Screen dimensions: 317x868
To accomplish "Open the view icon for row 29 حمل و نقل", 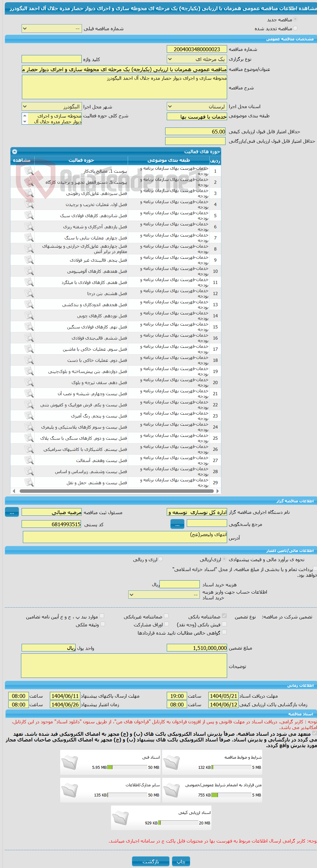I will [29, 482].
